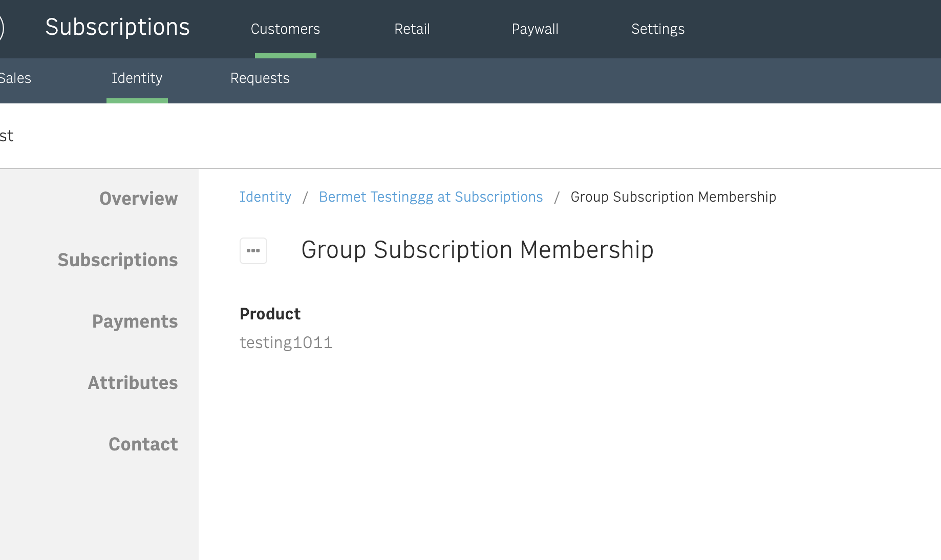The height and width of the screenshot is (560, 941).
Task: Select the Sales sub-tab
Action: (15, 78)
